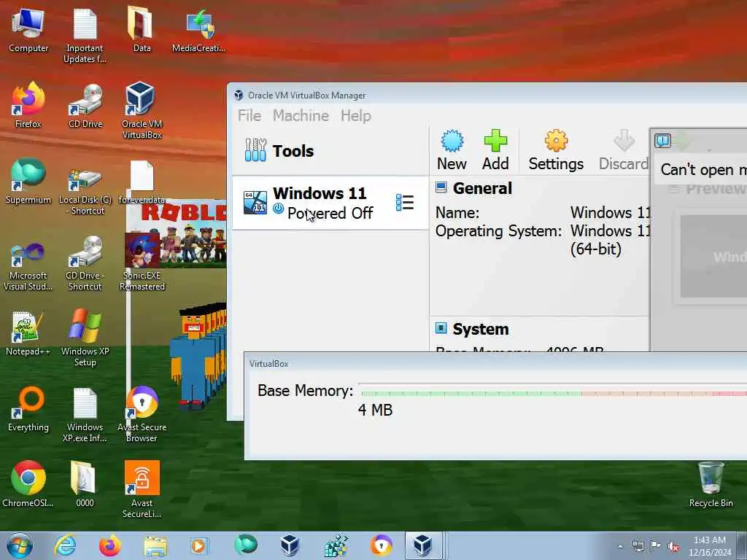This screenshot has width=747, height=560.
Task: Launch Notepad++ from desktop
Action: (28, 333)
